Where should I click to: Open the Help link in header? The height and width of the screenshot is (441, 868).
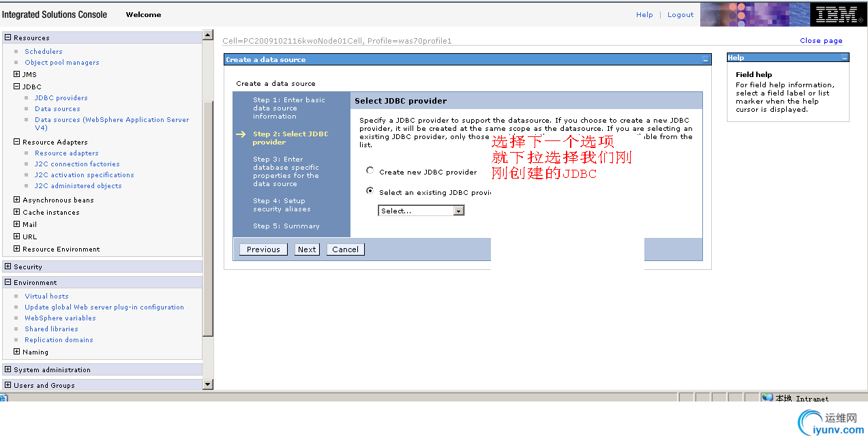(x=644, y=14)
